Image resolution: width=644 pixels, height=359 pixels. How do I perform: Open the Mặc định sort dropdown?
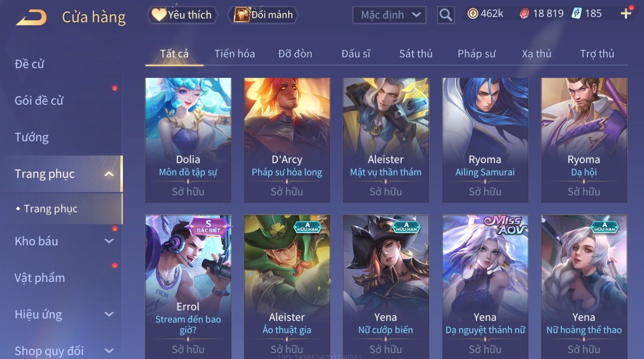click(389, 15)
